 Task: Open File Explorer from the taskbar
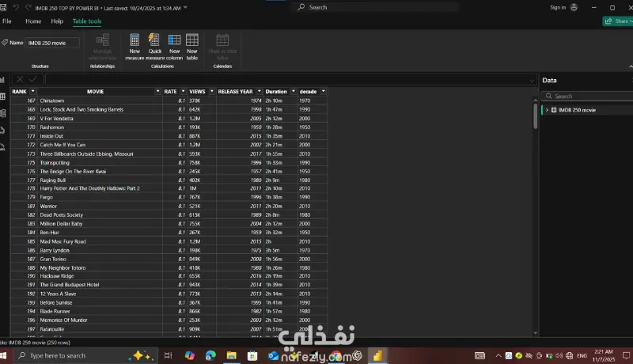click(x=231, y=355)
